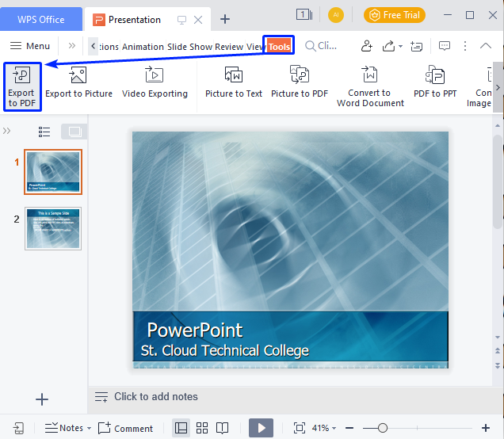The image size is (504, 439).
Task: Open PDF to PPT converter
Action: point(435,82)
